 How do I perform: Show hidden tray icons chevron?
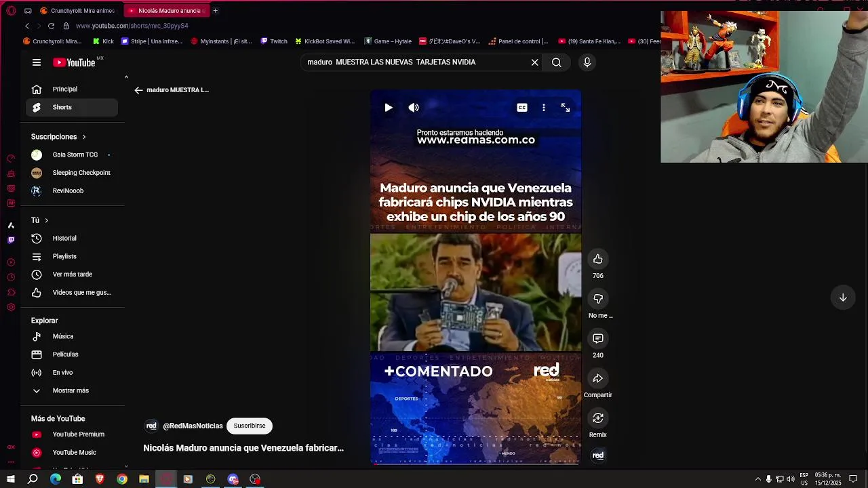[757, 479]
